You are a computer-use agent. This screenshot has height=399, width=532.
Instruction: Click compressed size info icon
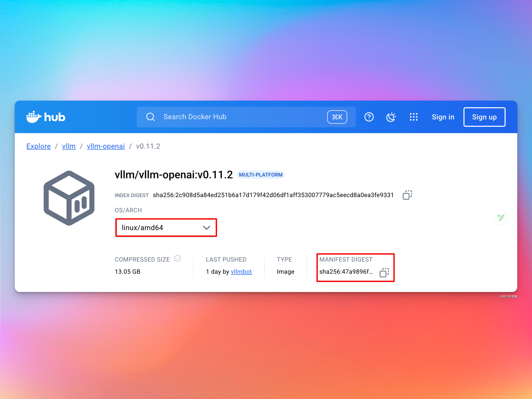pyautogui.click(x=177, y=258)
